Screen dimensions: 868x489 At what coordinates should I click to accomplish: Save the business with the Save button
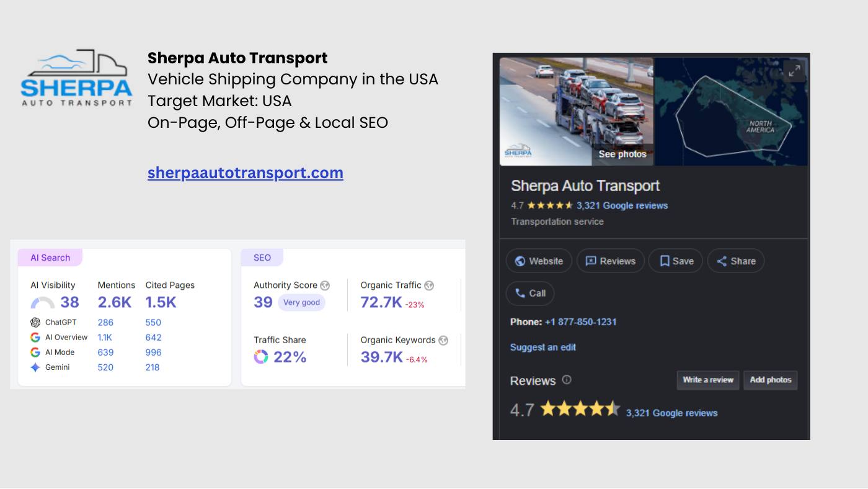pos(675,261)
